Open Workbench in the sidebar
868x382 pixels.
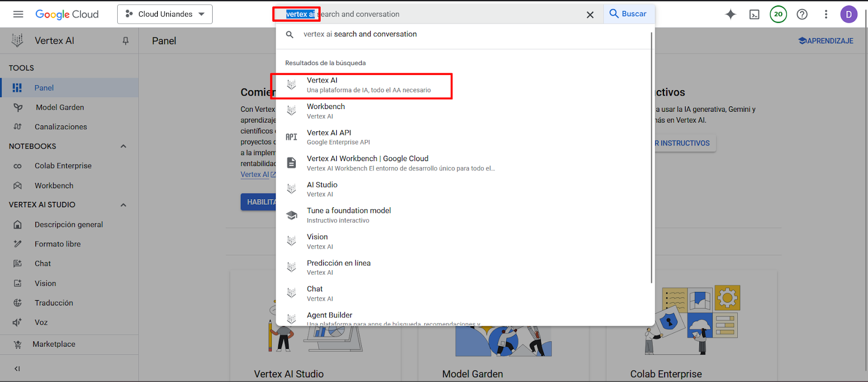pyautogui.click(x=69, y=186)
